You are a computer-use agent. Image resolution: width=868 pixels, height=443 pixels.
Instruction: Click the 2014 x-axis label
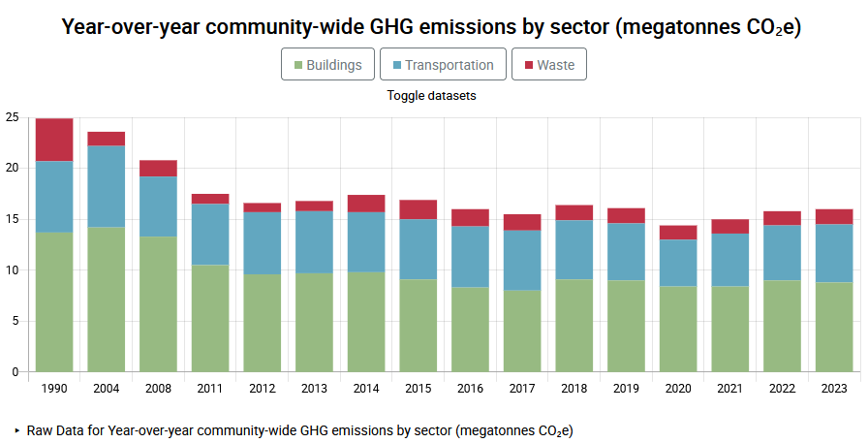point(366,389)
